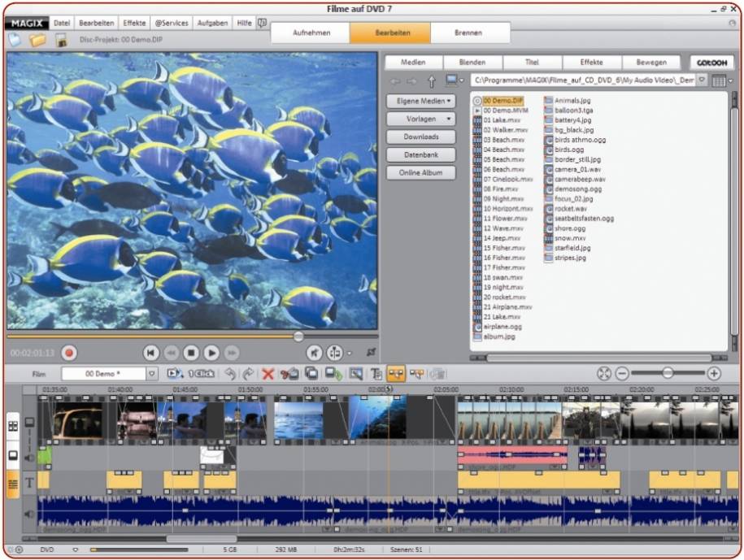Toggle the highlighted orange timeline mode button
744x560 pixels.
[396, 374]
